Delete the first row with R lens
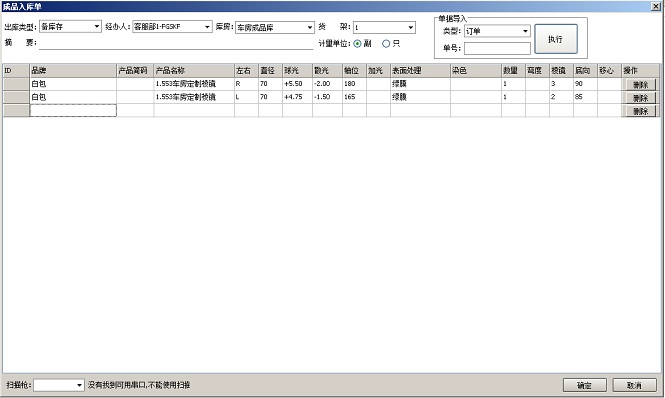Screen dimensions: 665x398 click(640, 84)
